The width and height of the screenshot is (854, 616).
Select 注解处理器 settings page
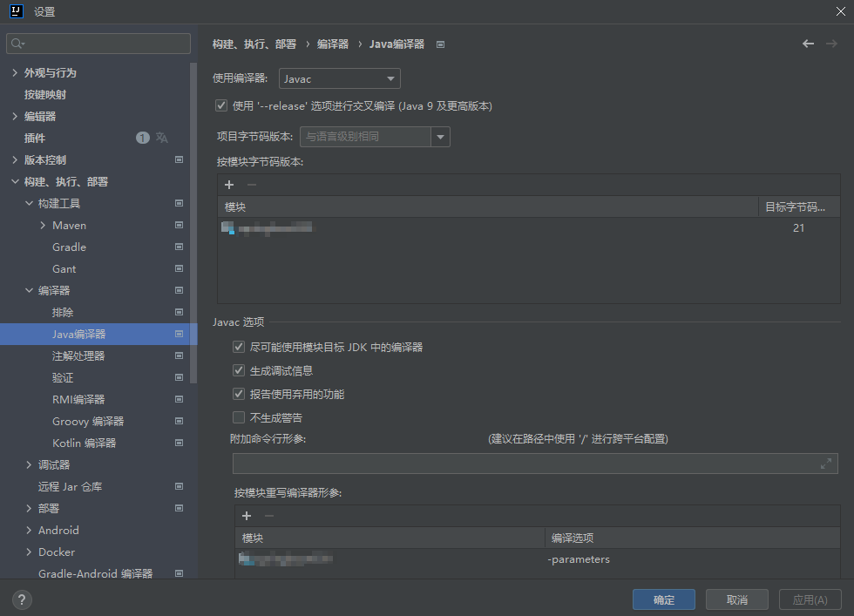[78, 355]
